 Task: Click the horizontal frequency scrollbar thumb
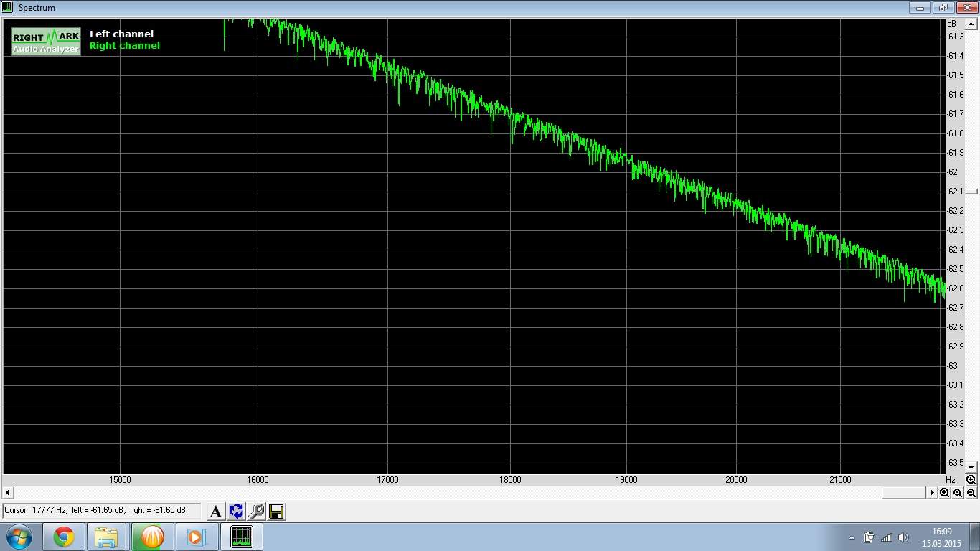[x=903, y=493]
